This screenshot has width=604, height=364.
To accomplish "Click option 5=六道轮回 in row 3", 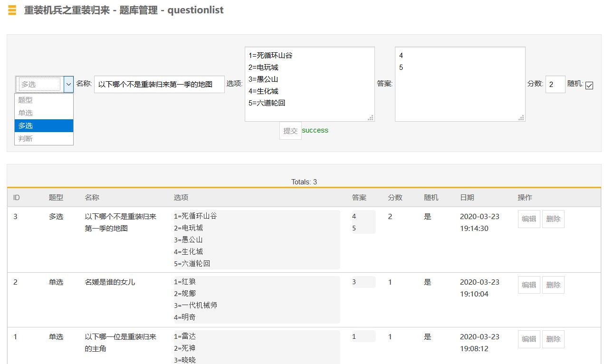I will 192,263.
